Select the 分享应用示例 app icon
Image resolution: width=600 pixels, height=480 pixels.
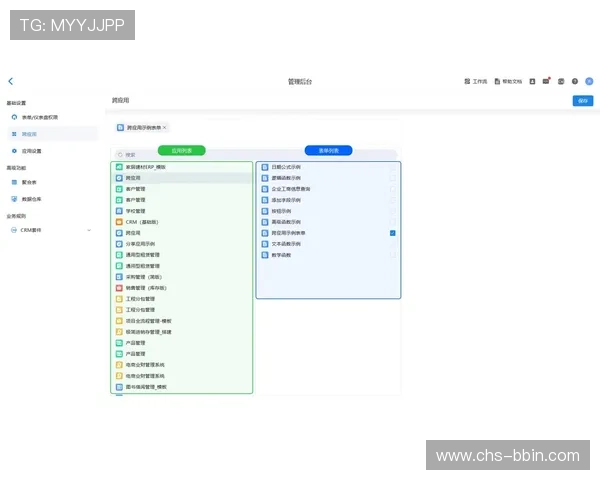tap(119, 244)
